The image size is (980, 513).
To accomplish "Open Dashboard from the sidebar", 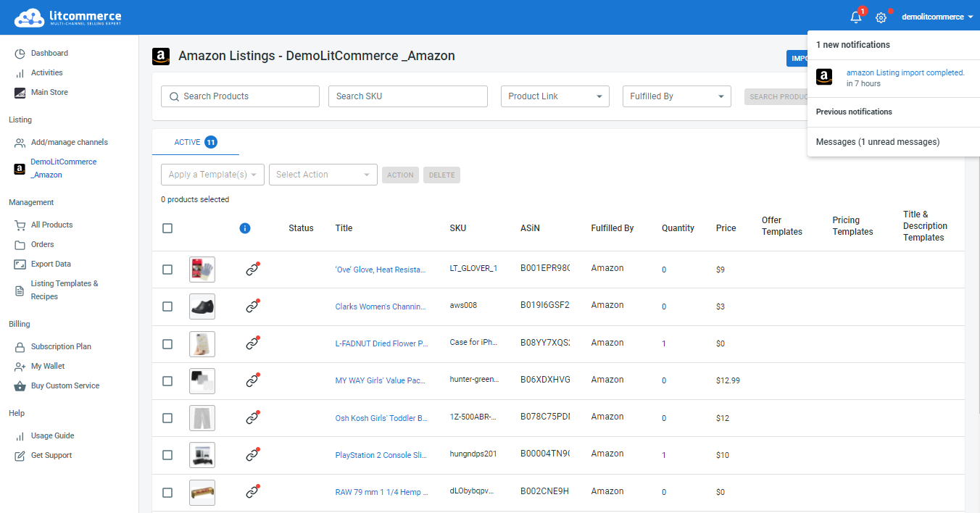I will coord(49,54).
